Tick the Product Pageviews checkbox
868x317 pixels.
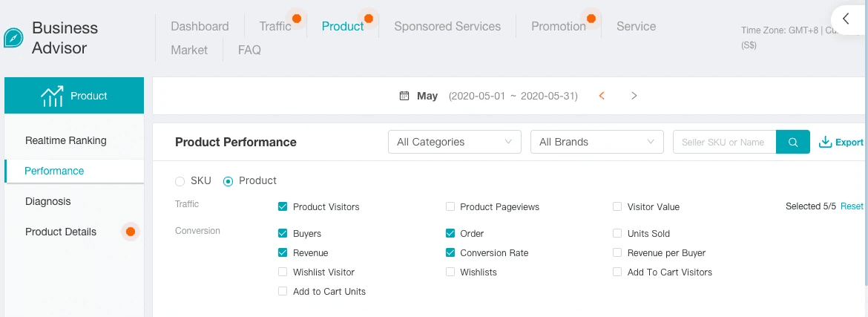[x=450, y=206]
